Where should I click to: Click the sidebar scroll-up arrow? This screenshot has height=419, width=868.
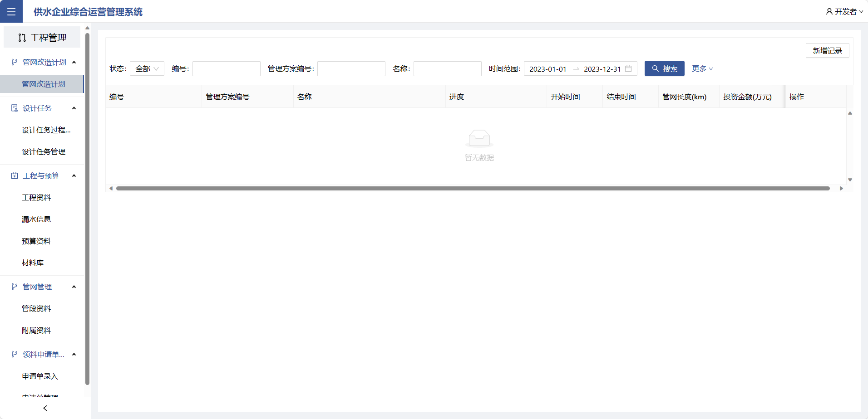(x=87, y=28)
